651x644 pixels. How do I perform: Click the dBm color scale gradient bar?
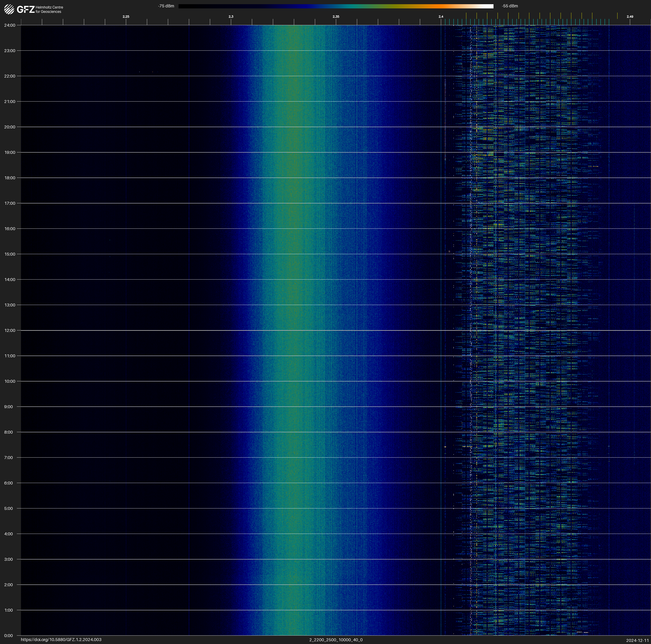[336, 6]
